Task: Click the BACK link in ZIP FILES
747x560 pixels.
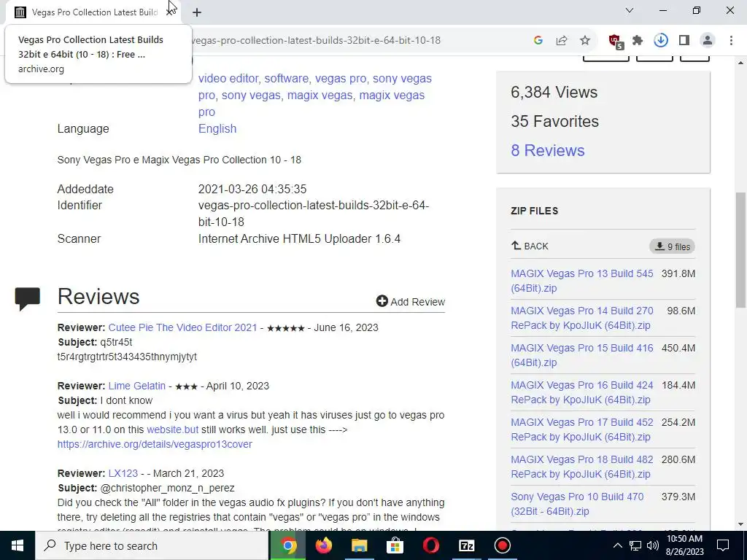Action: pyautogui.click(x=530, y=246)
